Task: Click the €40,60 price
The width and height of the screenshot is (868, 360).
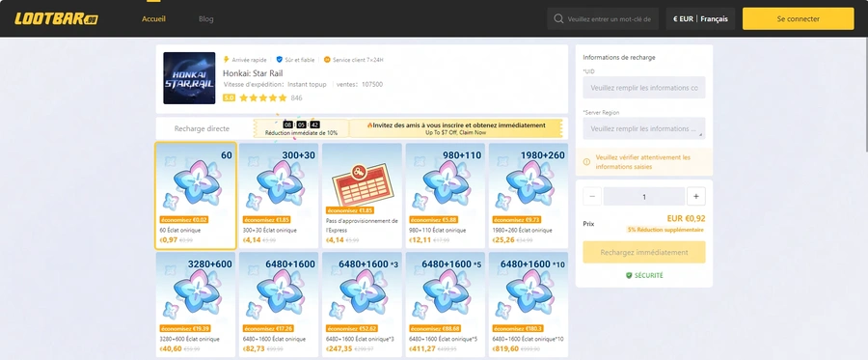Action: 171,349
